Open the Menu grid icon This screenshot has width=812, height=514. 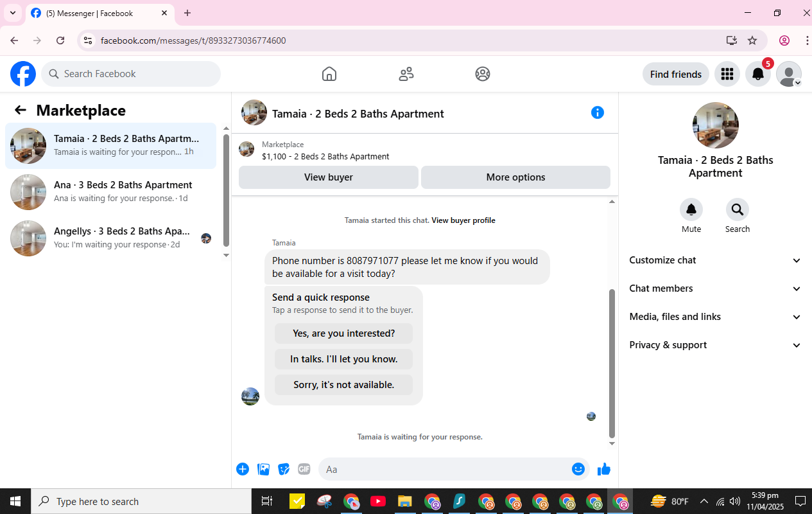(x=727, y=74)
